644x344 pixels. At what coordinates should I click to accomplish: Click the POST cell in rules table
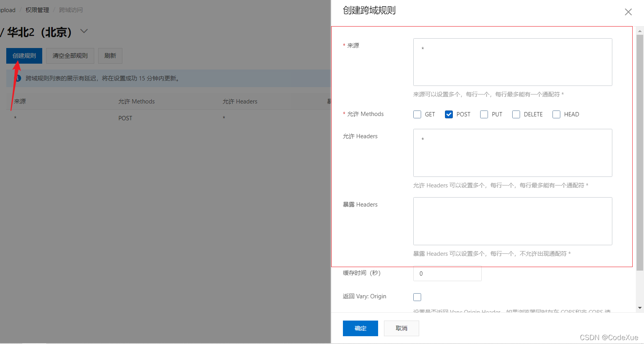[x=126, y=118]
